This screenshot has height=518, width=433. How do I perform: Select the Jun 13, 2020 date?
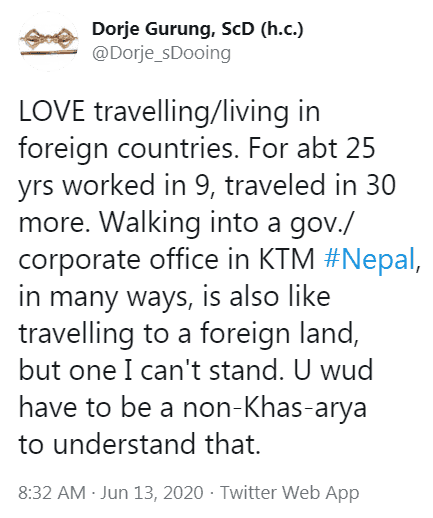pyautogui.click(x=152, y=493)
